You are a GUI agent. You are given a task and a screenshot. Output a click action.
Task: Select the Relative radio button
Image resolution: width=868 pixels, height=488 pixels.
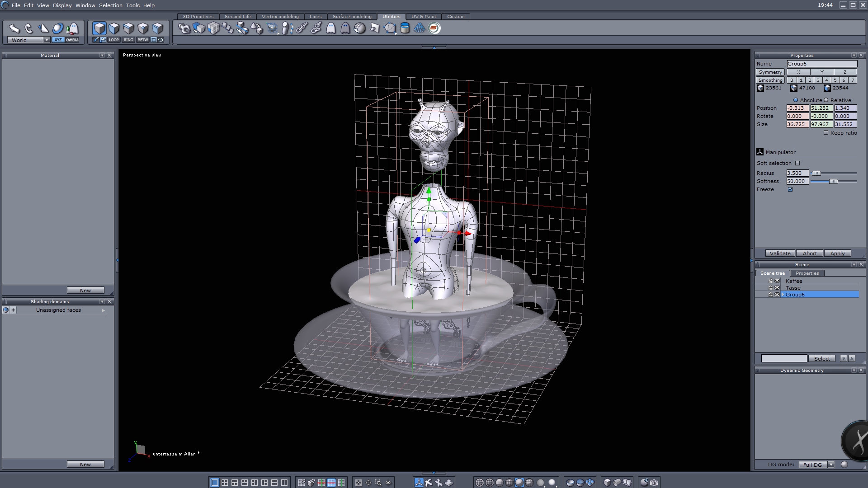pos(826,100)
